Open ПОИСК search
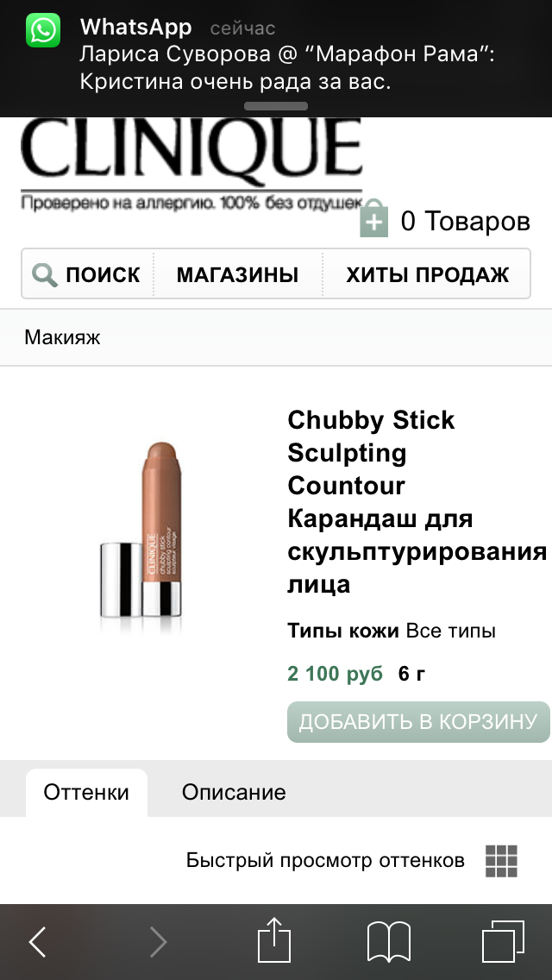The width and height of the screenshot is (552, 980). 87,274
